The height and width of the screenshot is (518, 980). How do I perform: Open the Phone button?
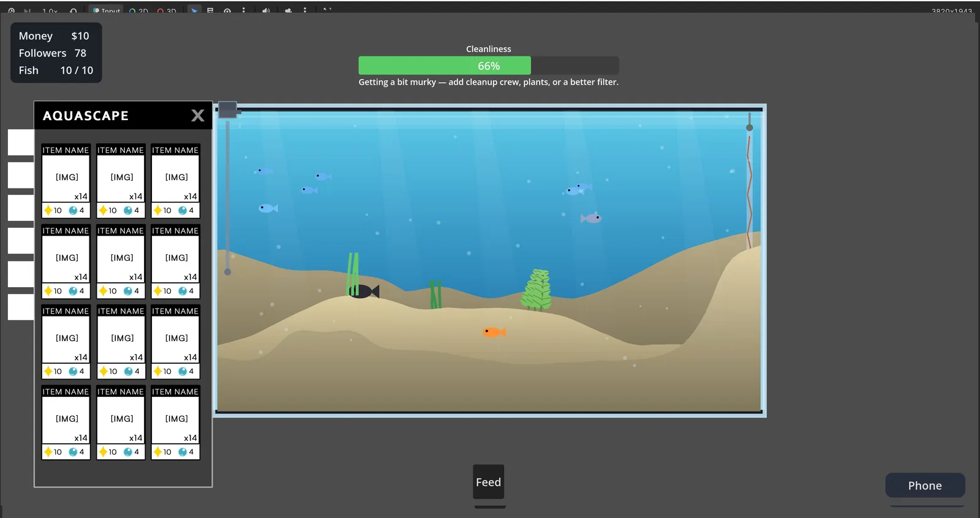coord(925,486)
